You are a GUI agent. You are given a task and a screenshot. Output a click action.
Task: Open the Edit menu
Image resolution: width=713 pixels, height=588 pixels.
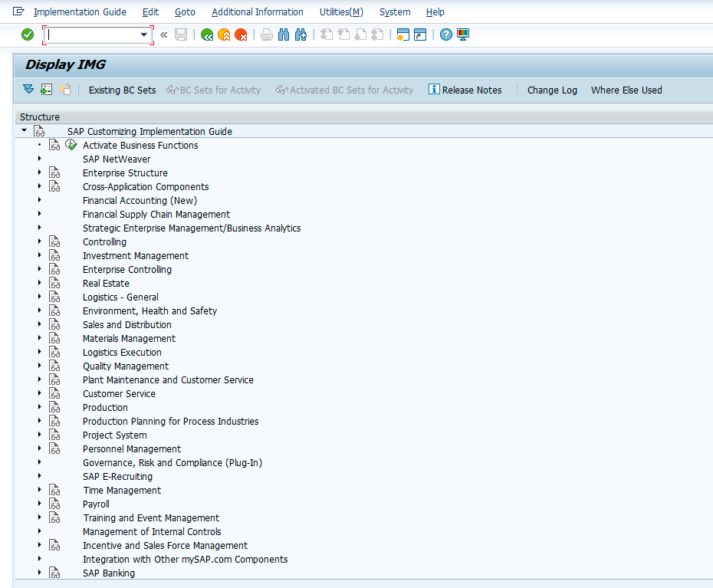(x=150, y=11)
